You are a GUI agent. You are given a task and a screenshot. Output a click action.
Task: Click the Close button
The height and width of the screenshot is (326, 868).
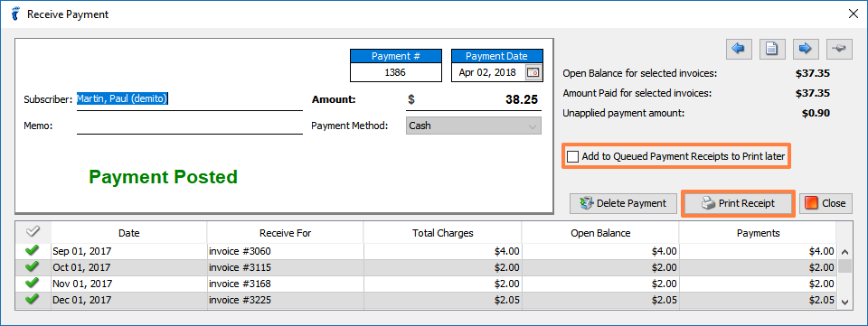click(x=826, y=203)
